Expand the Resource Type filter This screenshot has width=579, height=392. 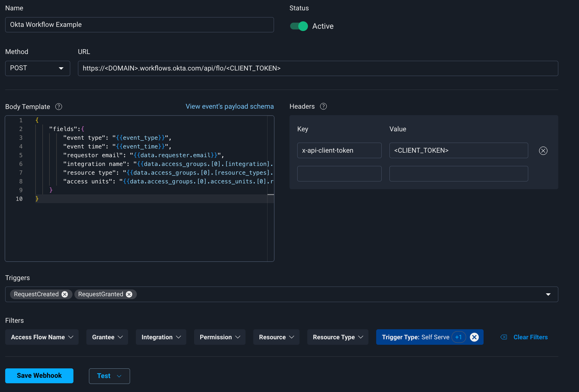tap(337, 337)
